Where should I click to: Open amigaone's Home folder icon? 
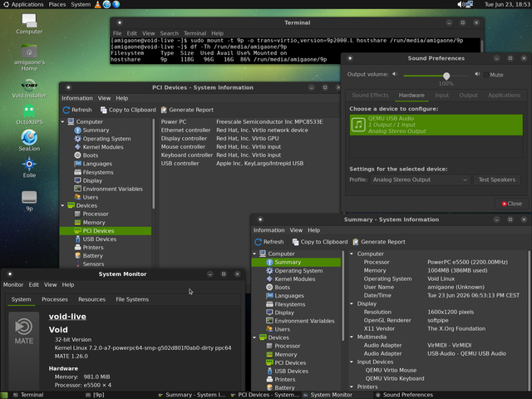pos(29,57)
